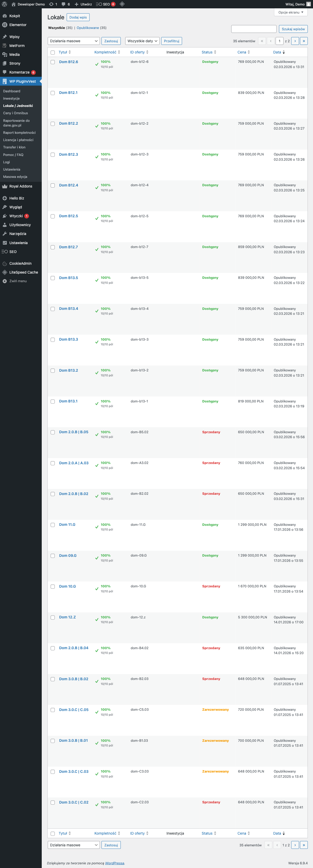This screenshot has height=868, width=313.
Task: Click Szukaj wpisów button
Action: click(x=293, y=29)
